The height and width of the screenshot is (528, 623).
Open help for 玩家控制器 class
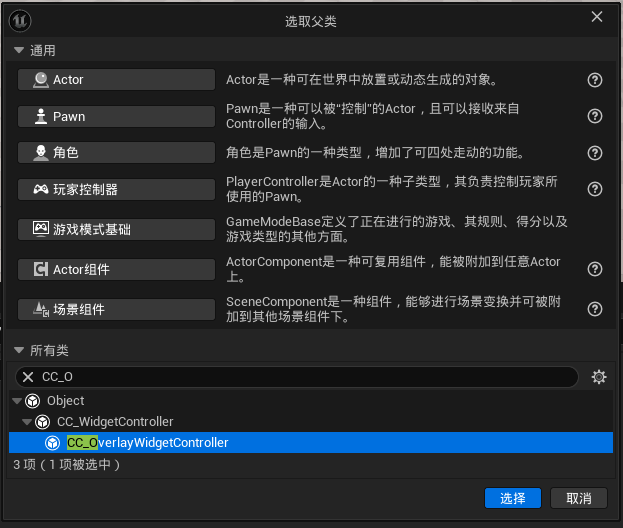595,189
